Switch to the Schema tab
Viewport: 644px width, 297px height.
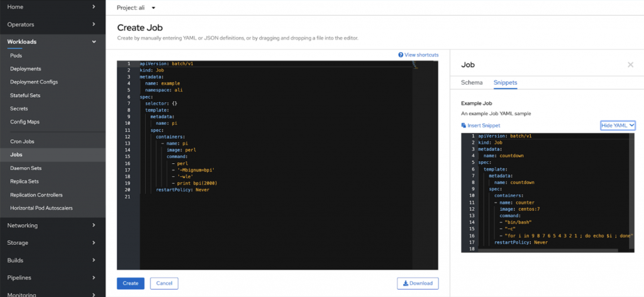coord(472,82)
